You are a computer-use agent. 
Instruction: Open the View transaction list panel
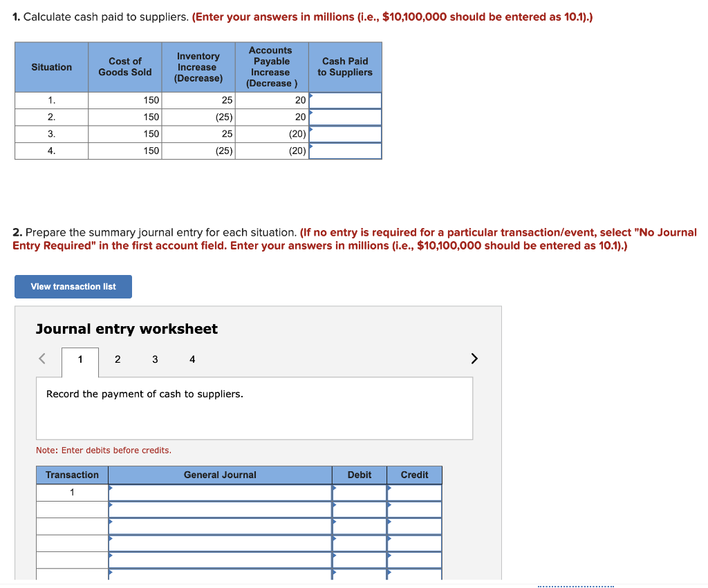[x=73, y=286]
